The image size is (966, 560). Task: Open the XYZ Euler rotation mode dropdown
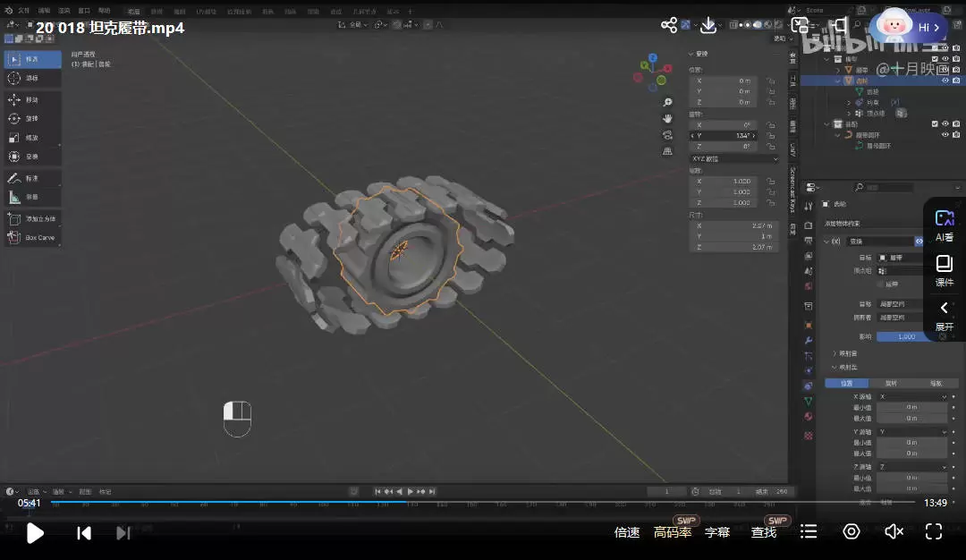point(734,159)
